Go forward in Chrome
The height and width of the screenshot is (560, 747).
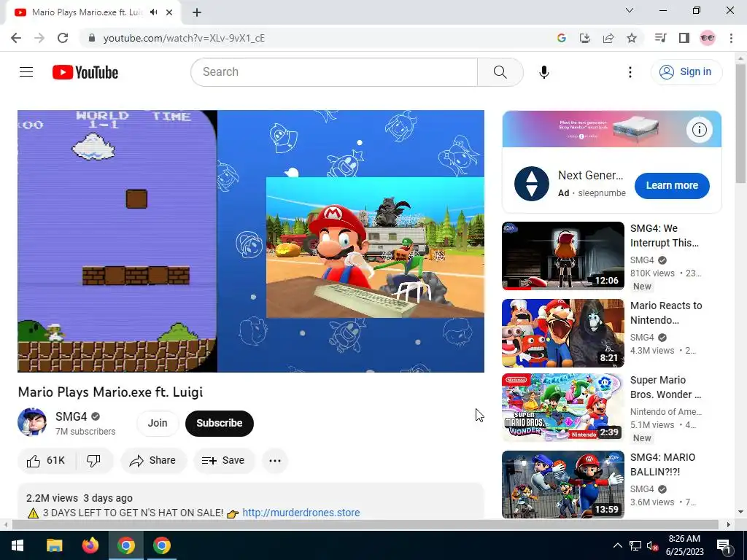point(39,38)
